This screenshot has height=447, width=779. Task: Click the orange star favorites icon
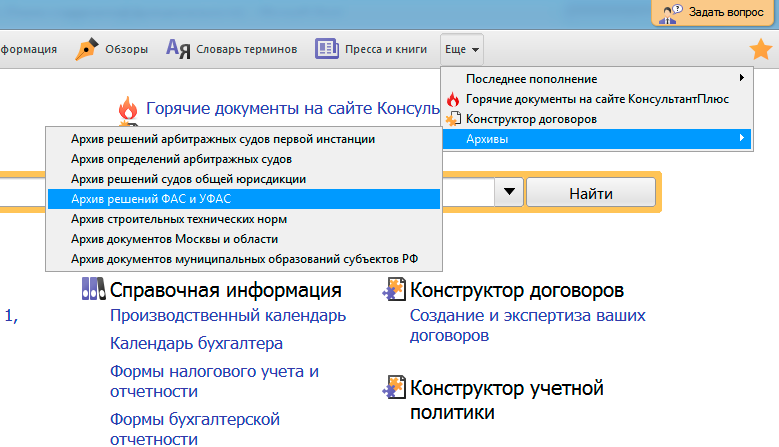[761, 50]
